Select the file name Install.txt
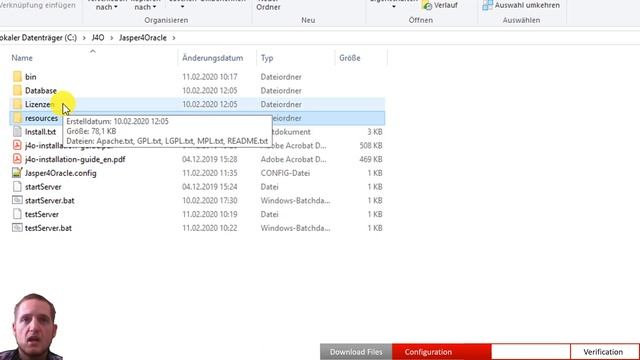The width and height of the screenshot is (640, 360). tap(40, 132)
